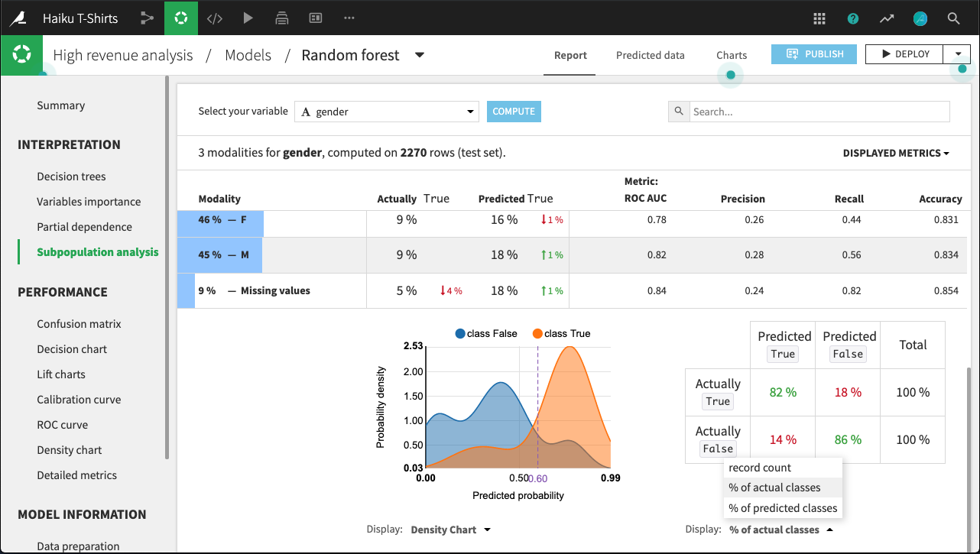
Task: Open the model name dropdown arrow
Action: point(419,55)
